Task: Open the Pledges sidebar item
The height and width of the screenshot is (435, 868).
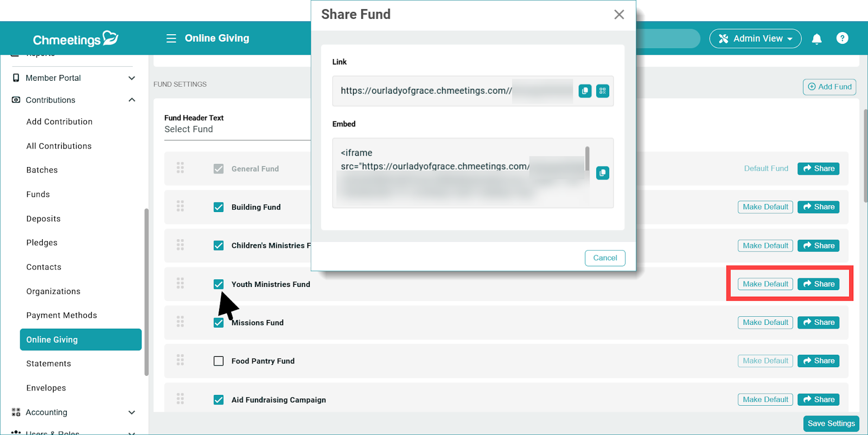Action: (42, 242)
